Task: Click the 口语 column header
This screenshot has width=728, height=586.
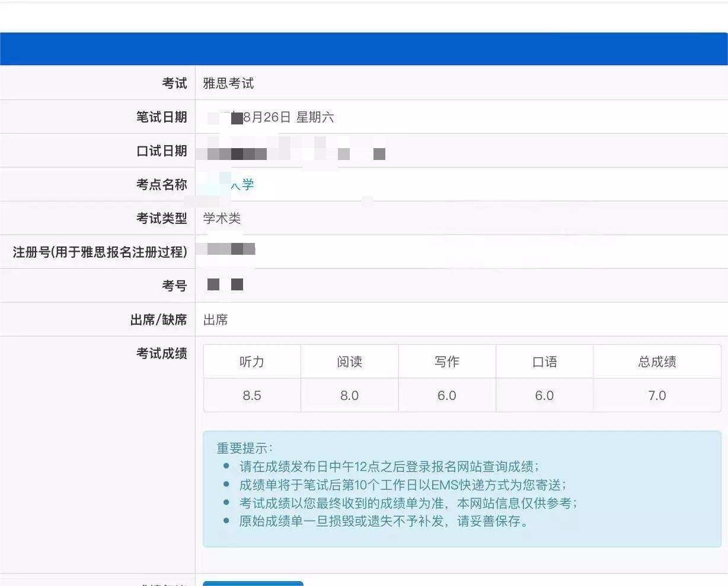Action: click(544, 361)
